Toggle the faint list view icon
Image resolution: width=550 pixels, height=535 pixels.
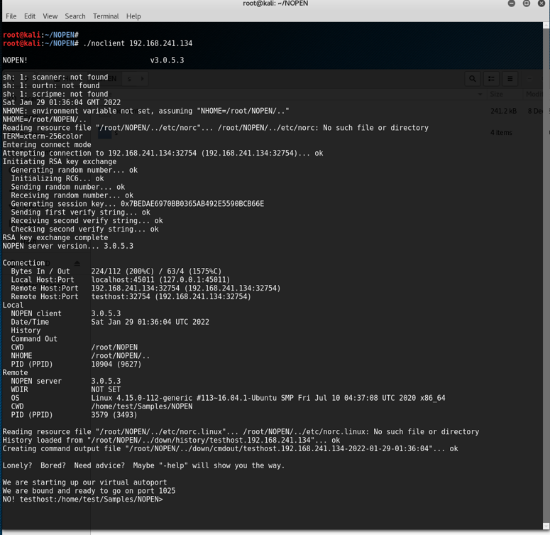[491, 79]
